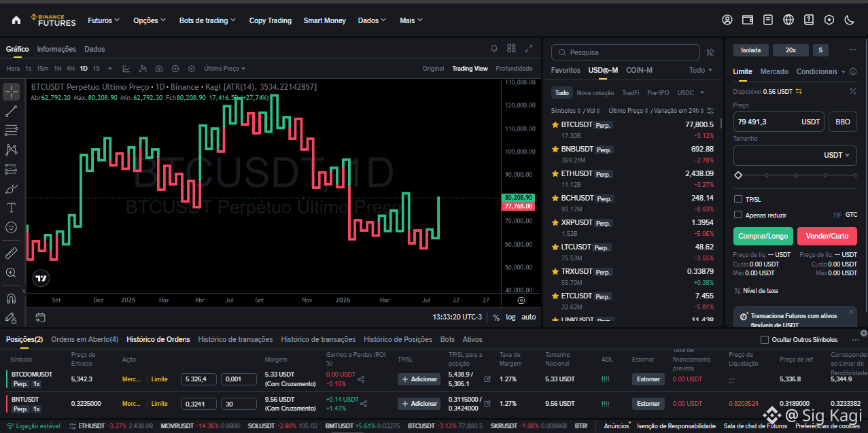Expand the Mais header menu

[411, 20]
